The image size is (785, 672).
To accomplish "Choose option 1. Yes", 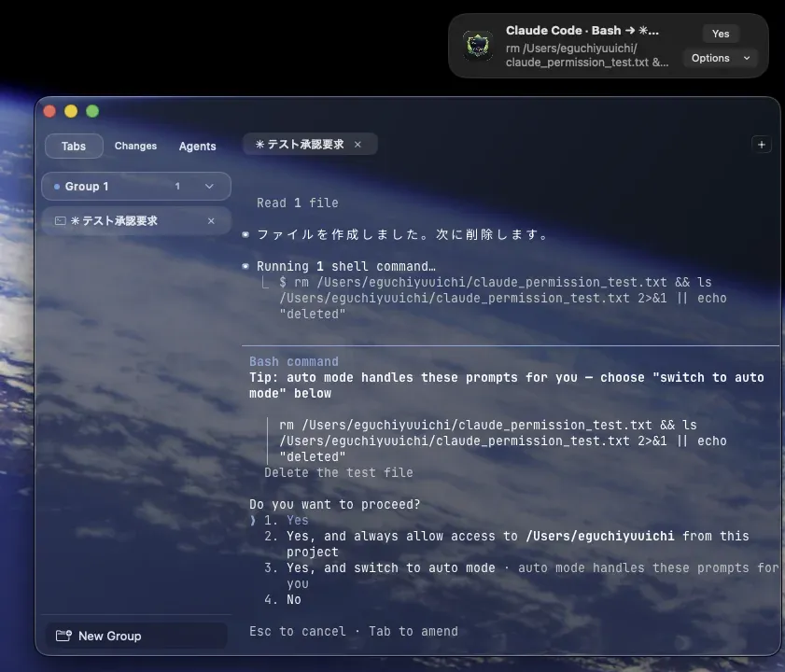I will (287, 520).
